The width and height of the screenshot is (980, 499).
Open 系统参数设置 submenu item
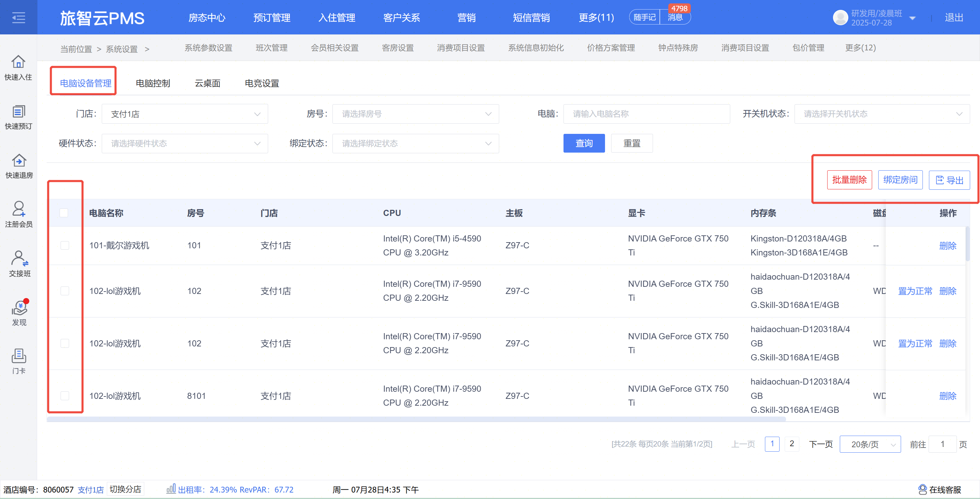pos(209,48)
